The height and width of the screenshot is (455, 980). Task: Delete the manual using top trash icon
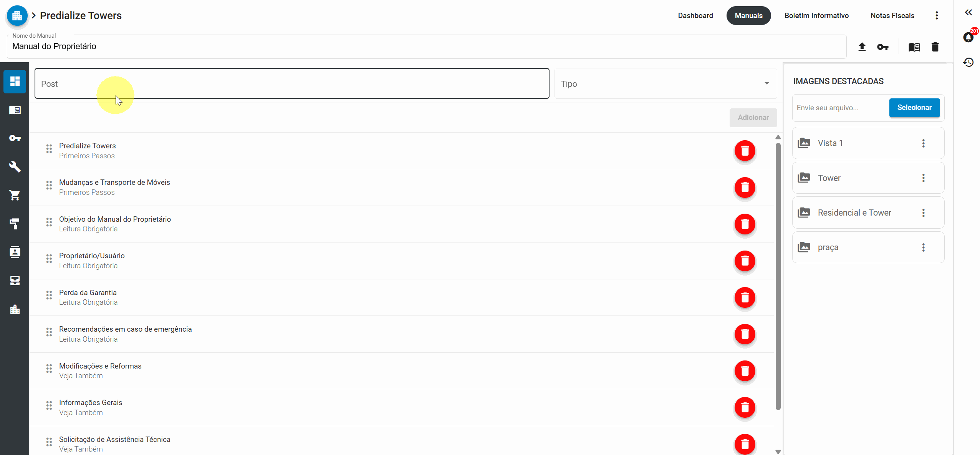click(935, 47)
